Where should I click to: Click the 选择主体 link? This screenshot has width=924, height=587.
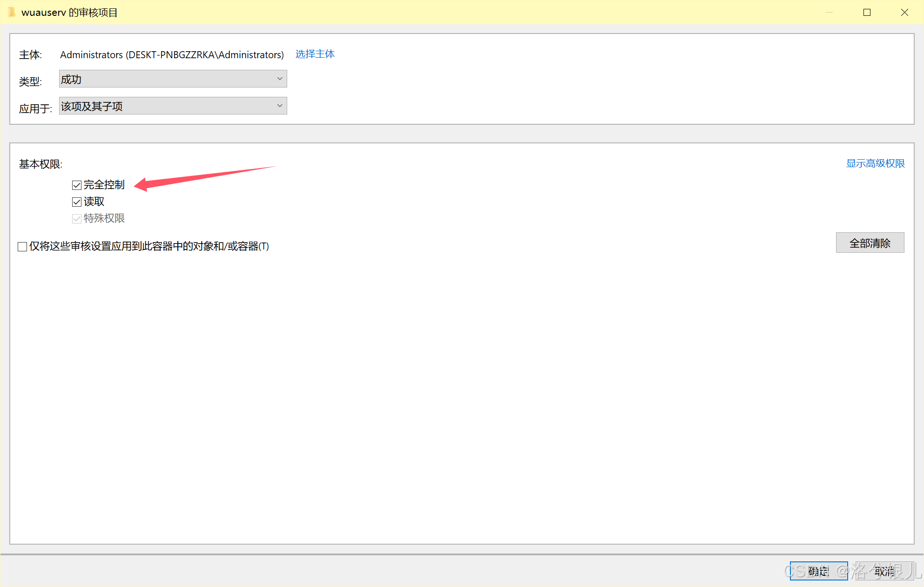315,54
